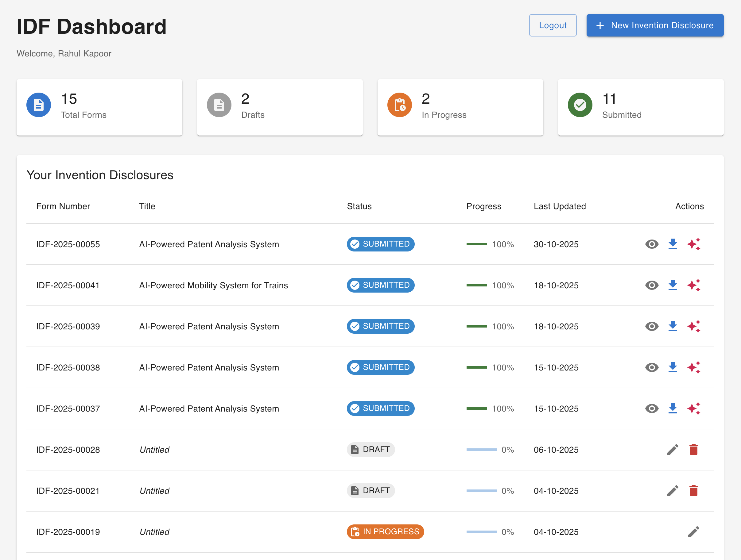
Task: Click the blue Total Forms document icon
Action: (39, 105)
